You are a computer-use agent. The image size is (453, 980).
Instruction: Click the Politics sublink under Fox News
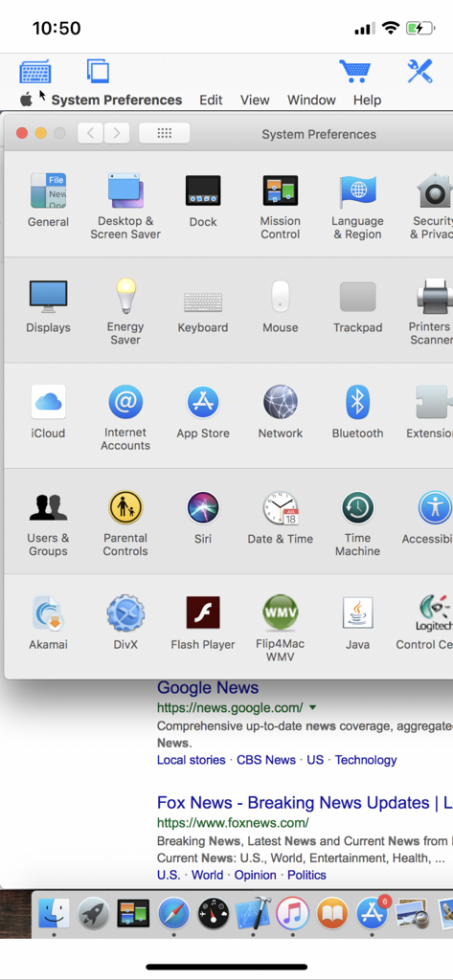pyautogui.click(x=307, y=875)
